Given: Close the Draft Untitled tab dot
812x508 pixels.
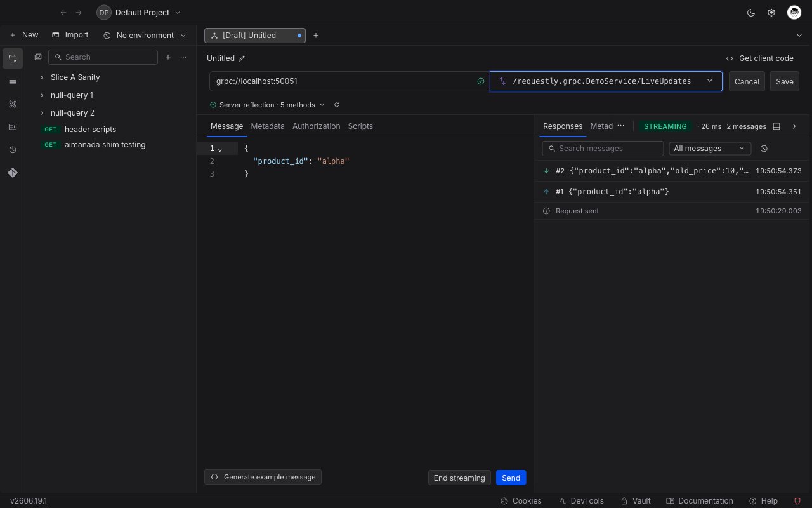Looking at the screenshot, I should [x=299, y=36].
